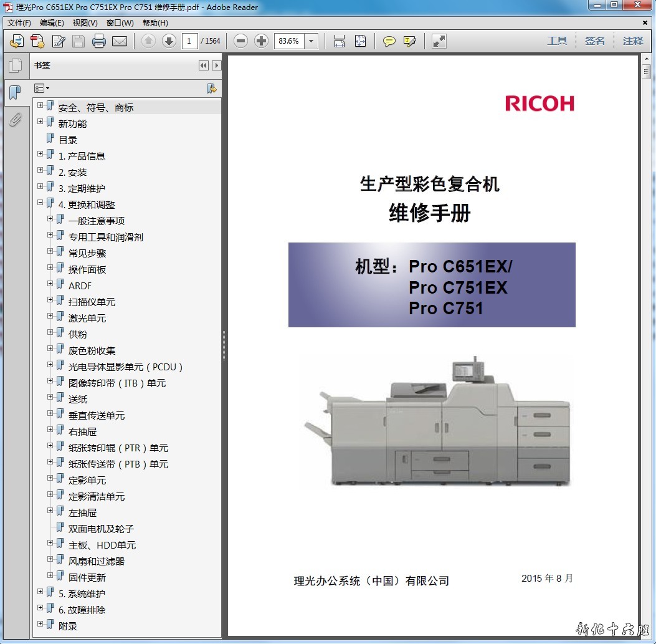Expand the '5. 系统维护' bookmark
656x644 pixels.
coord(40,592)
